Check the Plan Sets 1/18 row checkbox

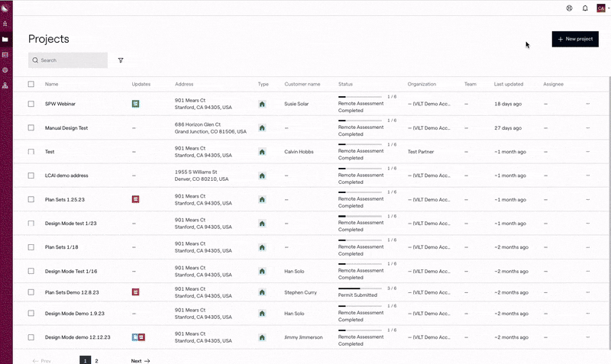click(x=31, y=247)
